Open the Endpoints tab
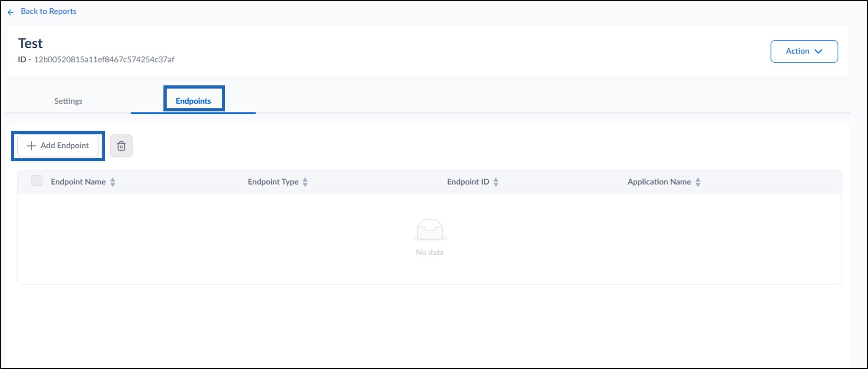868x369 pixels. [x=193, y=101]
